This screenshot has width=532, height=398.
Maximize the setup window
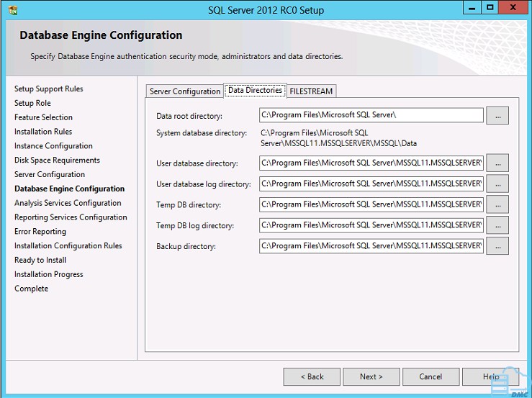490,8
